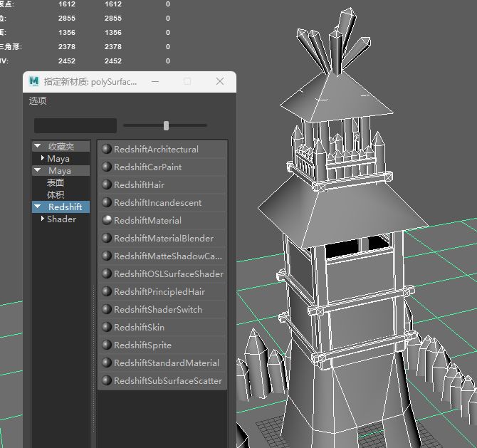Close the 指定新材质 dialog

click(220, 81)
